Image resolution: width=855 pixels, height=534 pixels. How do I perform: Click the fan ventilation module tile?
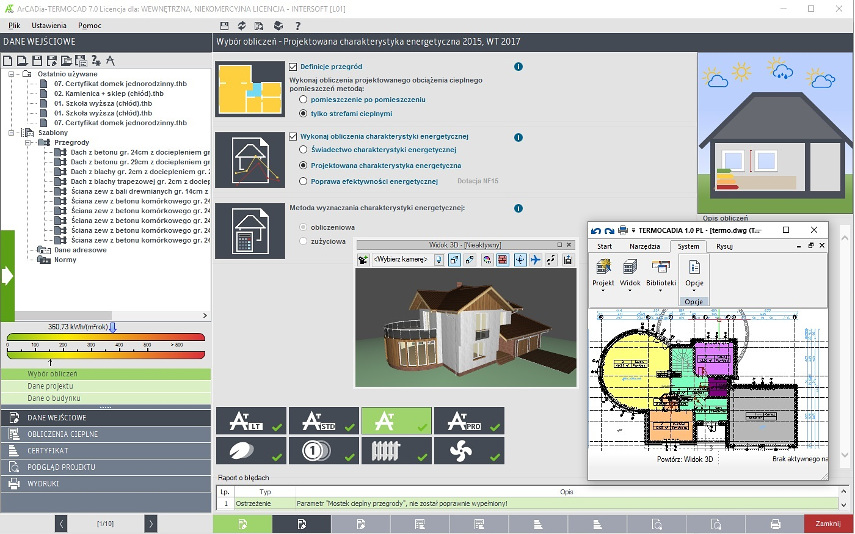[469, 451]
